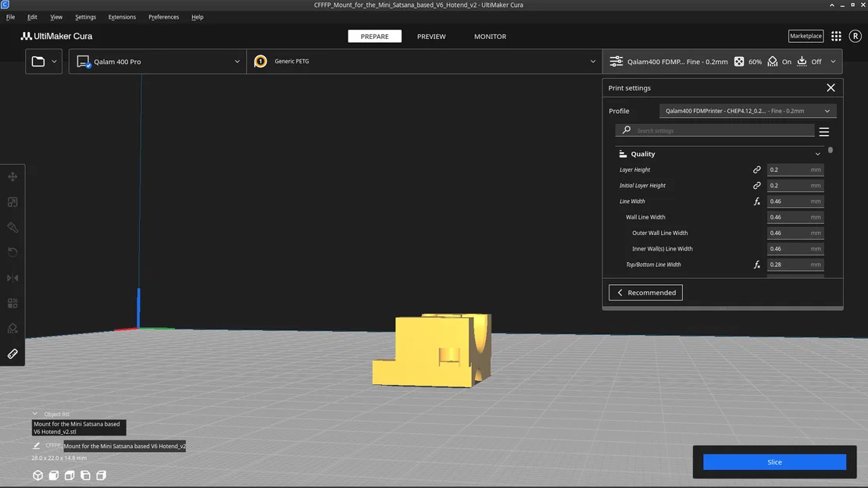Open the account avatar R menu
Viewport: 868px width, 488px height.
coord(855,36)
